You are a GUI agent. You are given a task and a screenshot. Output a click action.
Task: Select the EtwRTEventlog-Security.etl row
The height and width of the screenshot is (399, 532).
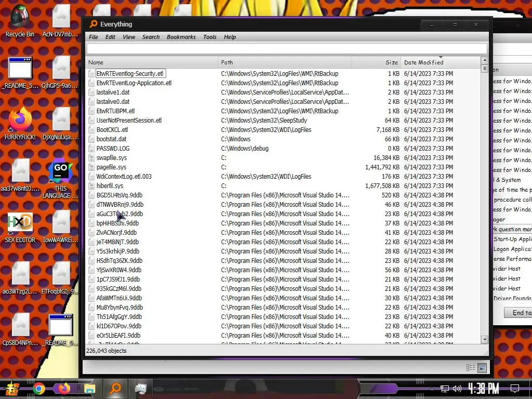(284, 74)
